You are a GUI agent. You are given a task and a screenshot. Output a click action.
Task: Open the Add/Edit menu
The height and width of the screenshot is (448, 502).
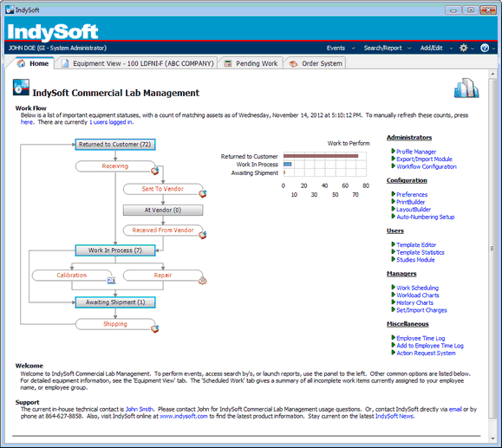coord(431,48)
